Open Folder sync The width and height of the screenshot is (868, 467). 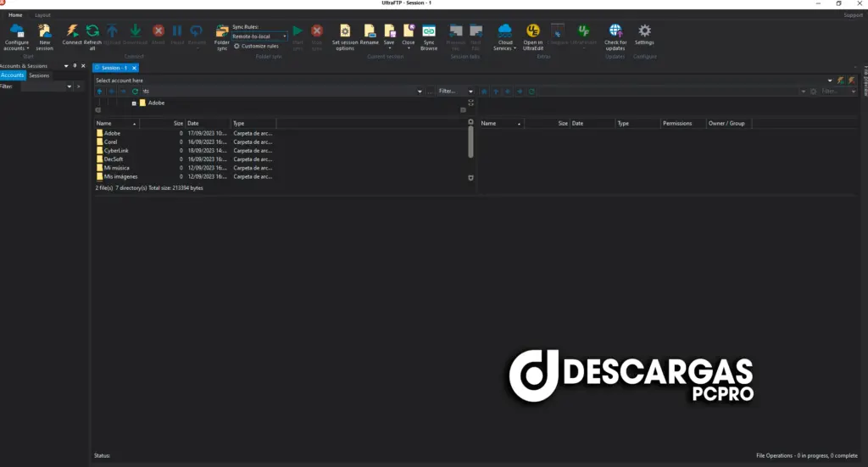tap(222, 37)
